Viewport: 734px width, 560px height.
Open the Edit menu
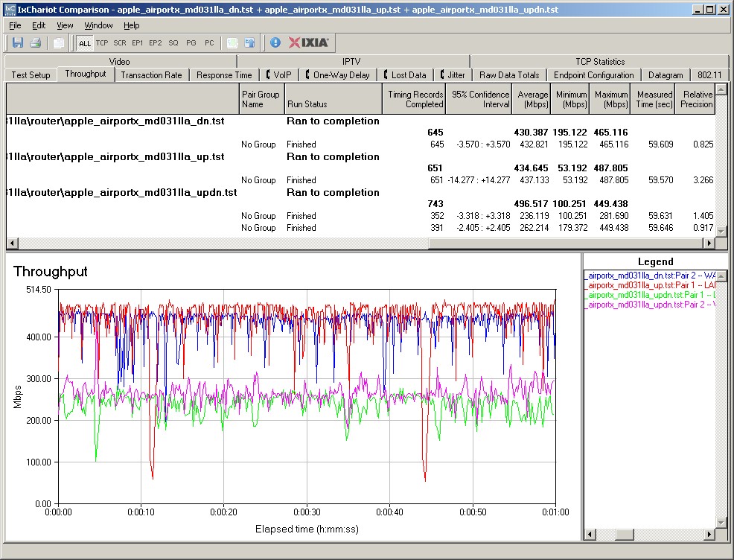(x=39, y=25)
